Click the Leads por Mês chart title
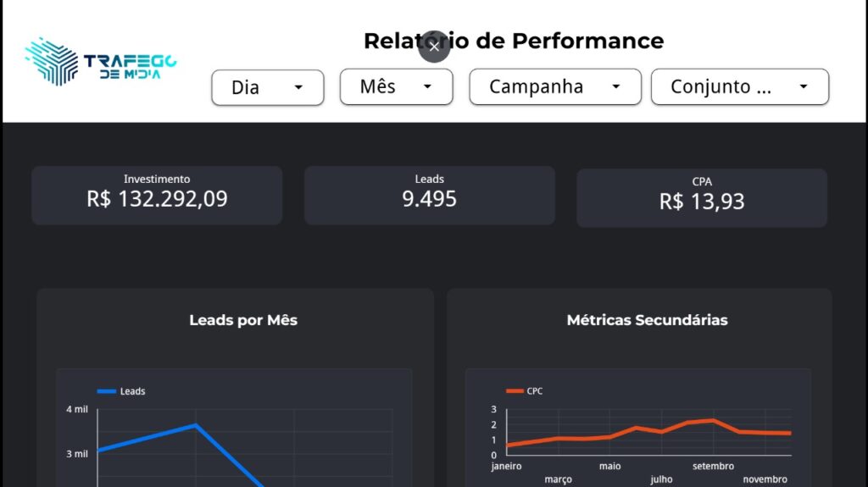Screen dimensions: 868x487 click(x=243, y=320)
